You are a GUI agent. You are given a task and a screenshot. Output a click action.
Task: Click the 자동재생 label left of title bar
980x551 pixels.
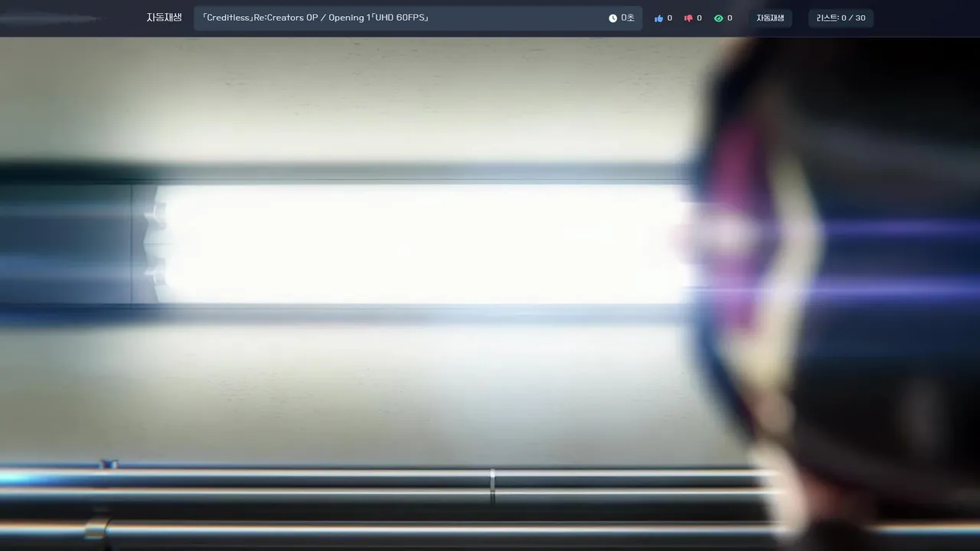(x=165, y=18)
